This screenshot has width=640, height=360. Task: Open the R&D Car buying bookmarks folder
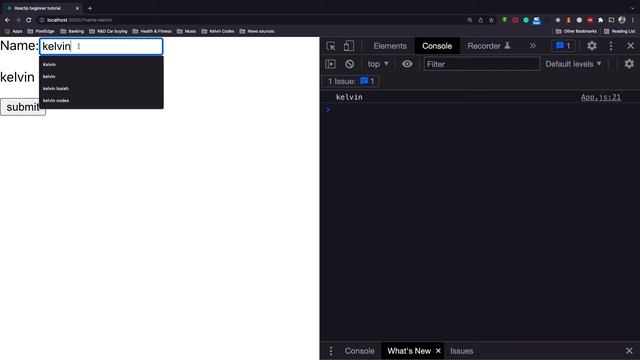[x=108, y=31]
